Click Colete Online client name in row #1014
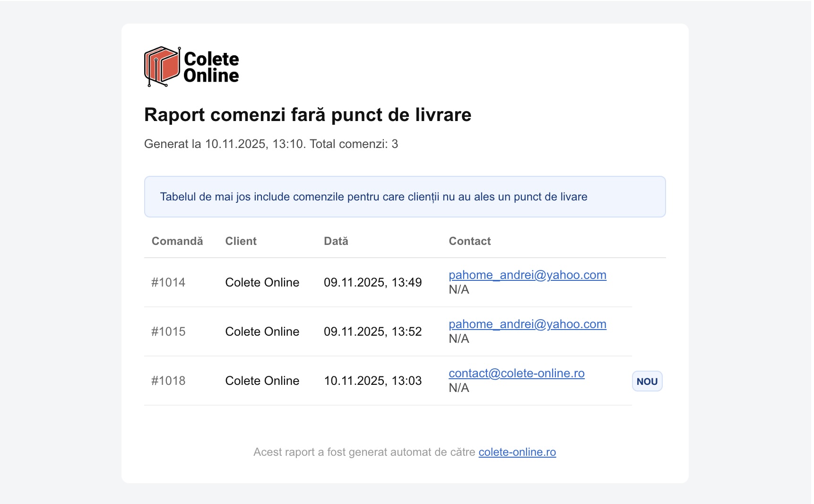 tap(262, 282)
